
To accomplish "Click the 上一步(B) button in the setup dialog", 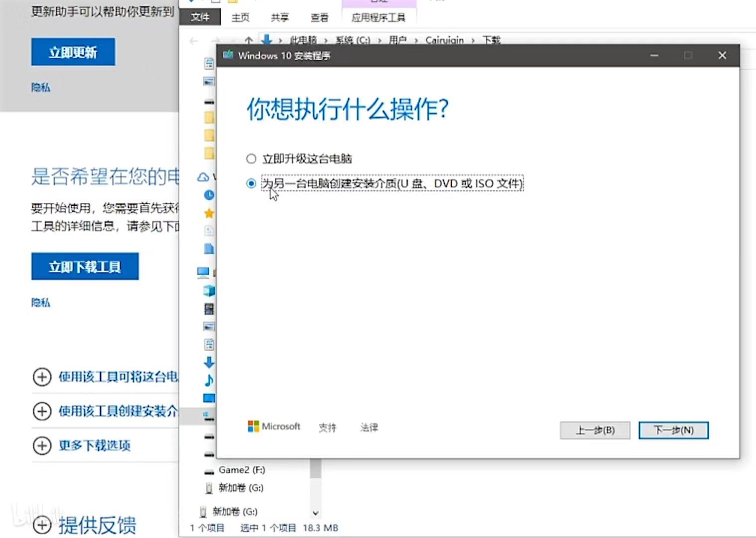I will click(595, 430).
